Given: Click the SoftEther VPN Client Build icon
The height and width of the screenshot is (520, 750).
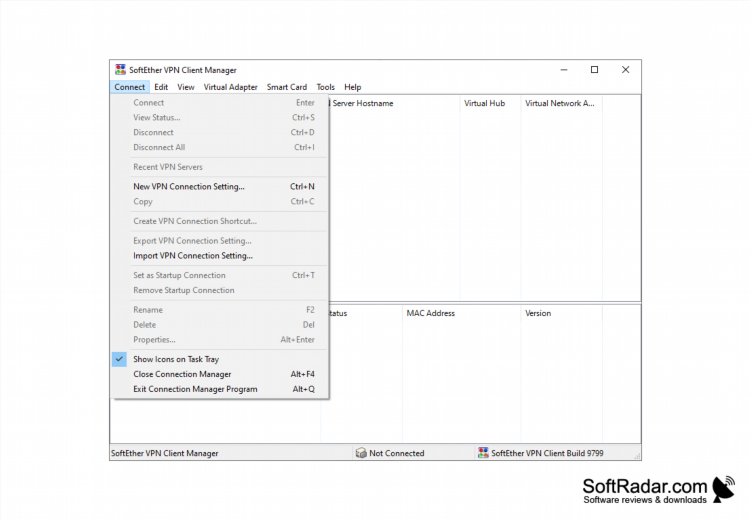Looking at the screenshot, I should (483, 453).
